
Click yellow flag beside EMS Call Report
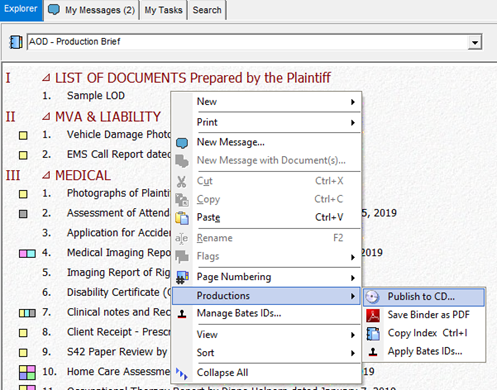tap(23, 155)
